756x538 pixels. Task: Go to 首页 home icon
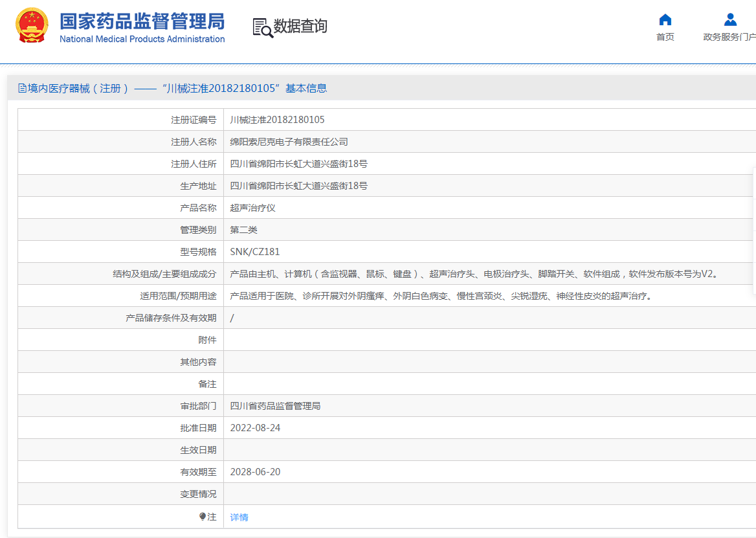(665, 20)
